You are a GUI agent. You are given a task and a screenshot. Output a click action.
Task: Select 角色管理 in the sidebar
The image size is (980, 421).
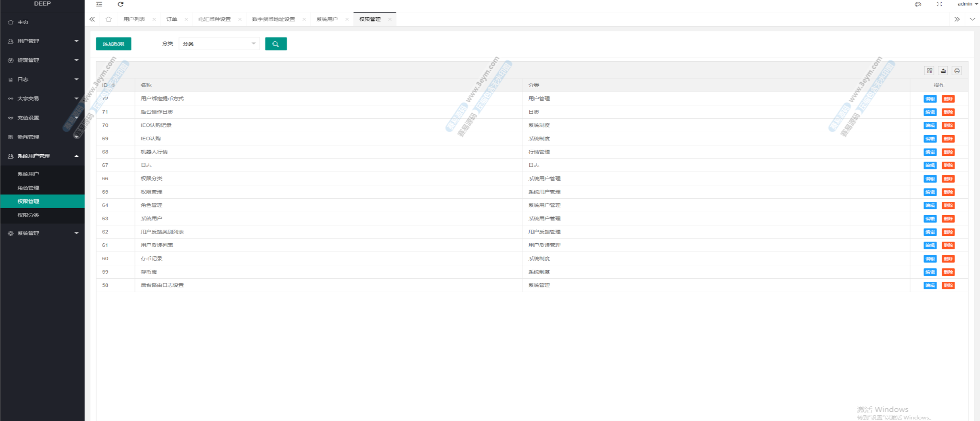[x=28, y=188]
